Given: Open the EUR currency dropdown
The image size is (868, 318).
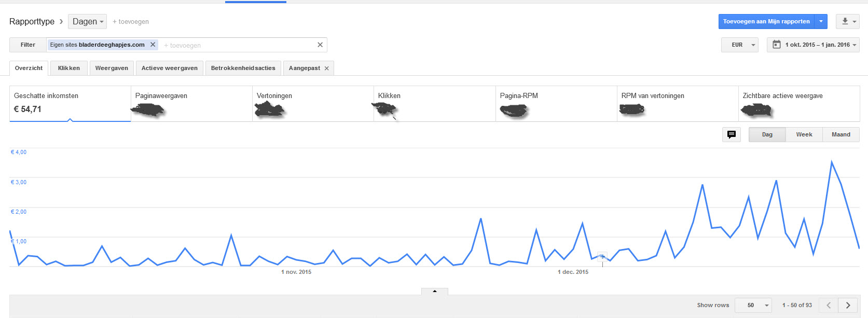Looking at the screenshot, I should coord(740,45).
